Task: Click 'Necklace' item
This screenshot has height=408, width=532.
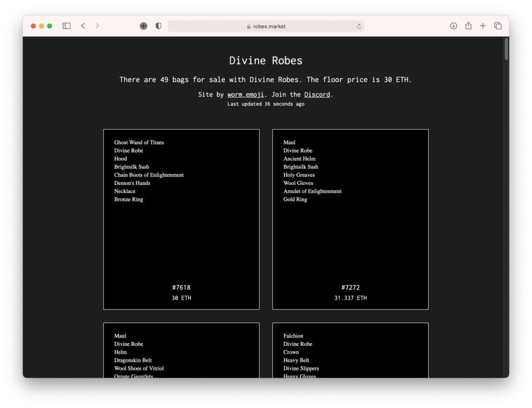Action: pos(125,191)
